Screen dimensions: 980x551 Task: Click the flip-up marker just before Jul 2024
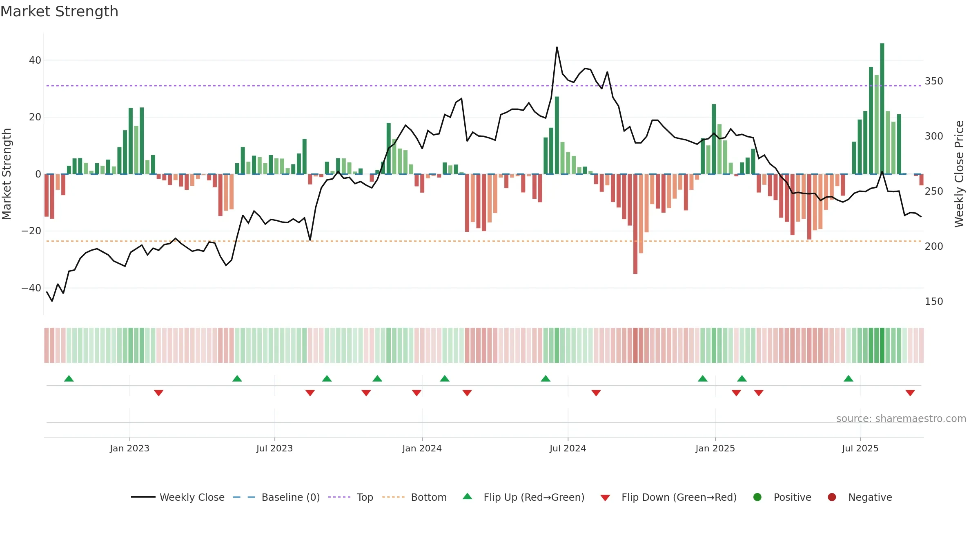coord(546,378)
